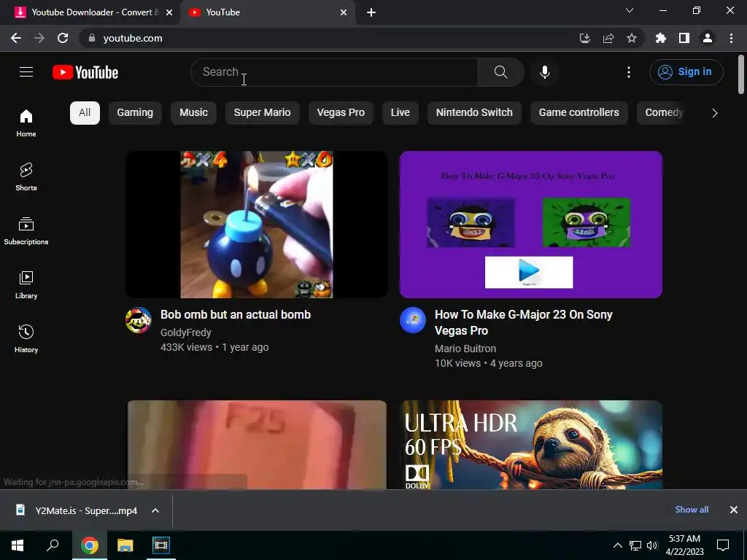This screenshot has width=747, height=560.
Task: Go to Home in sidebar
Action: [x=26, y=123]
